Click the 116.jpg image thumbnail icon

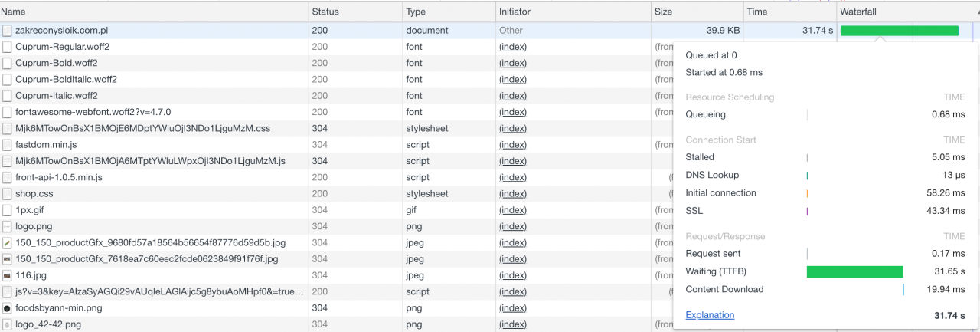tap(7, 275)
